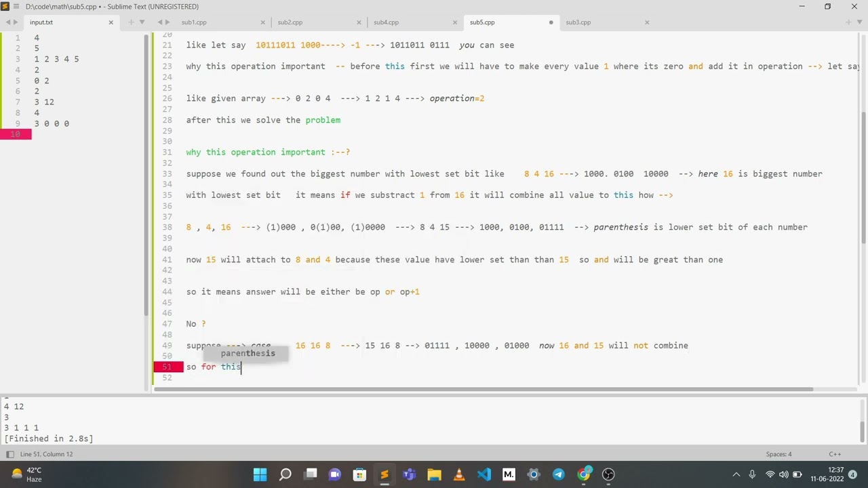This screenshot has height=488, width=868.
Task: Select the sub5.cpp tab
Action: click(483, 22)
